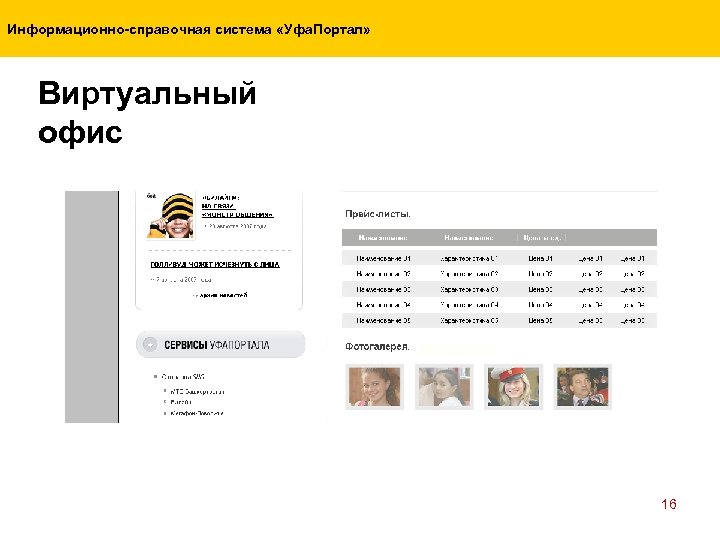Select the second sub-item under the SMS service

click(x=181, y=402)
